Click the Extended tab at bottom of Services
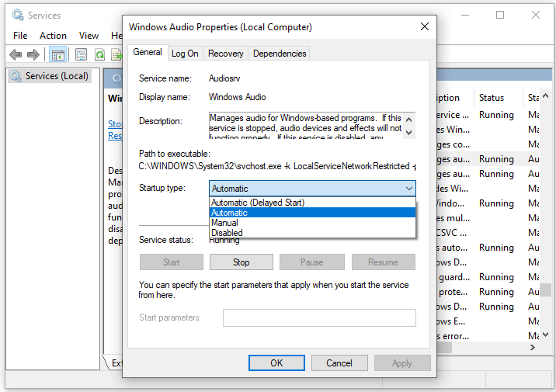The width and height of the screenshot is (556, 392). click(115, 363)
